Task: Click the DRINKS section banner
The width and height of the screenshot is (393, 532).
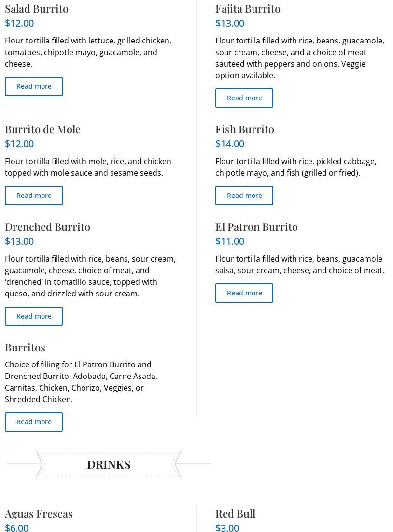Action: tap(109, 464)
